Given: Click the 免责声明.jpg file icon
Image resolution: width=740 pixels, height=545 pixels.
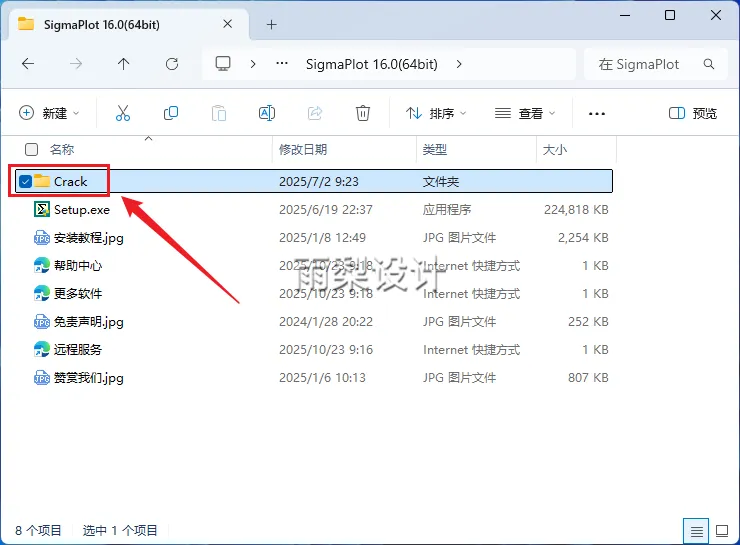Looking at the screenshot, I should (42, 322).
